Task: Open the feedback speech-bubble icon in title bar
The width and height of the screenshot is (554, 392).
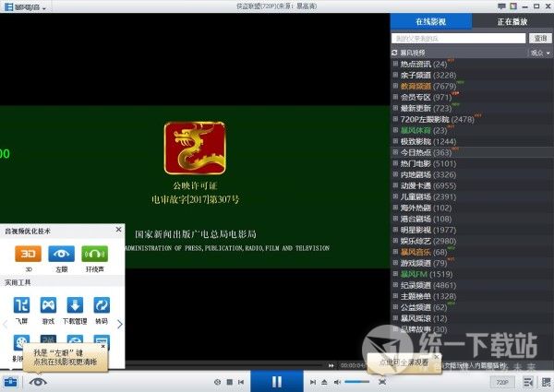Action: point(501,6)
